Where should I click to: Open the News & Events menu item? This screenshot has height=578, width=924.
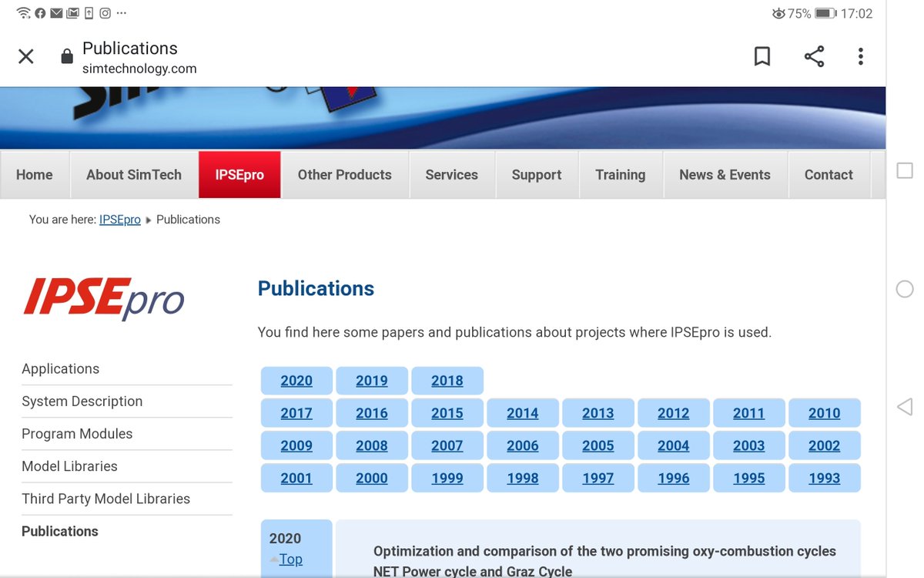point(725,174)
